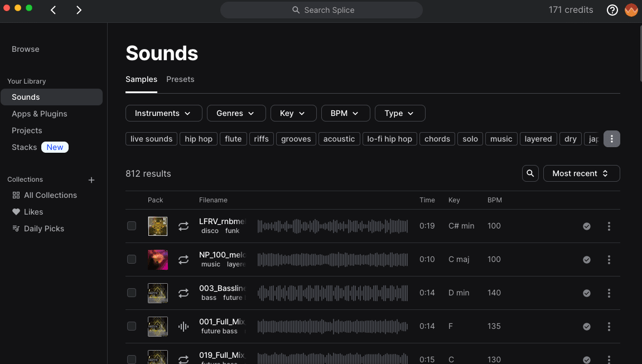
Task: Open Apps & Plugins in sidebar
Action: [x=39, y=114]
